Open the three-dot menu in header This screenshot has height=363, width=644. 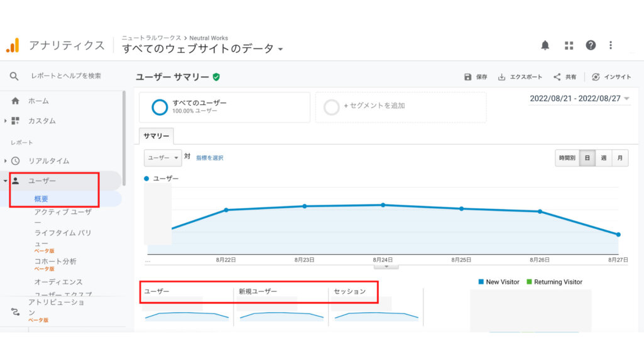point(610,45)
